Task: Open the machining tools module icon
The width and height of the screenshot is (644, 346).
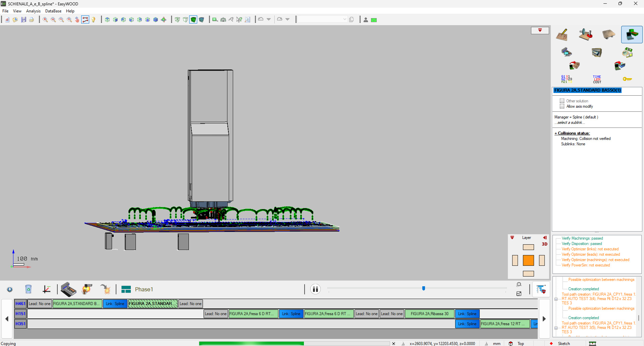Action: tap(586, 35)
